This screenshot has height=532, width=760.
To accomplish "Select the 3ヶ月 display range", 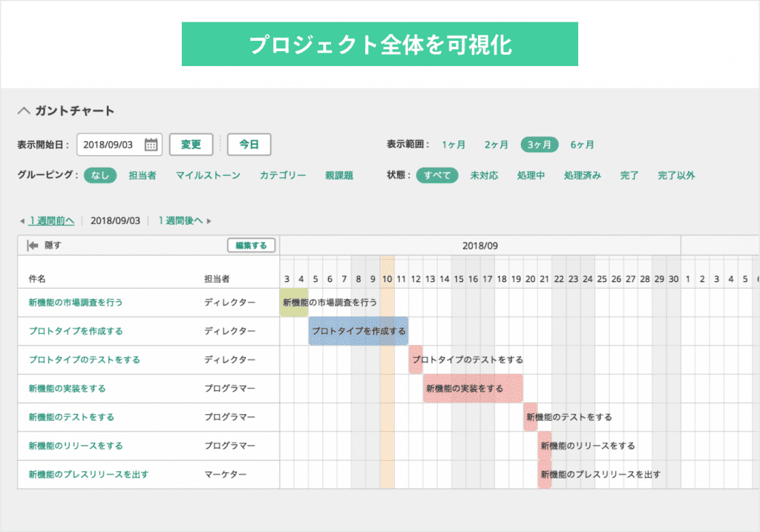I will [540, 145].
